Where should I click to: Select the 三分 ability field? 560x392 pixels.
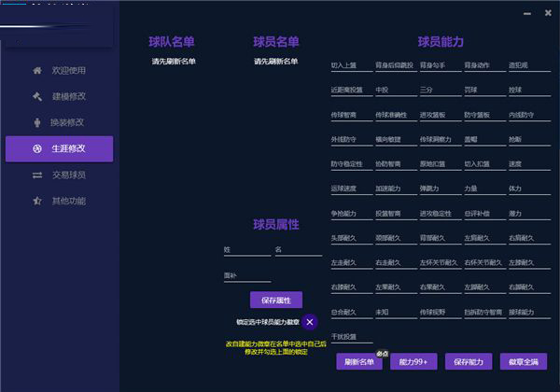point(438,91)
